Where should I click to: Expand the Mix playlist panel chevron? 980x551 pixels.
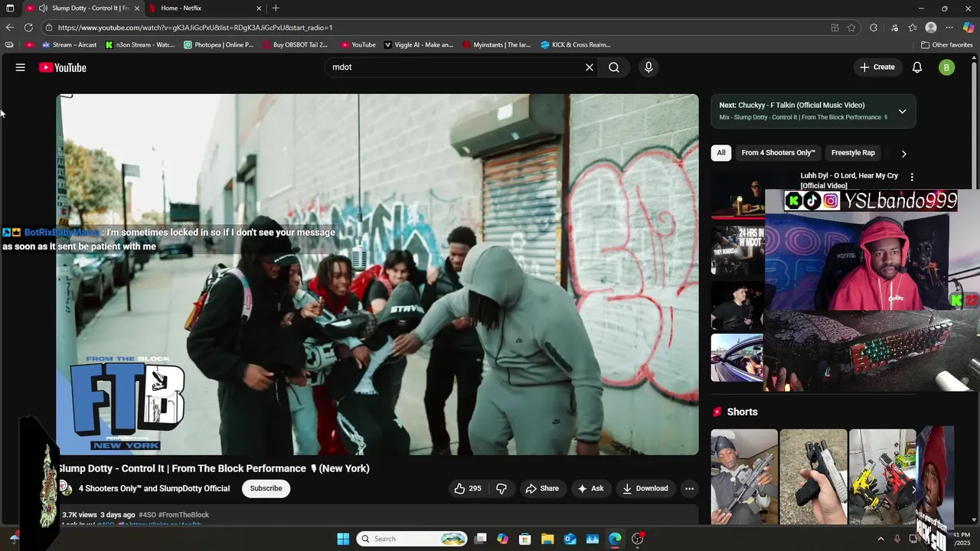pos(902,111)
